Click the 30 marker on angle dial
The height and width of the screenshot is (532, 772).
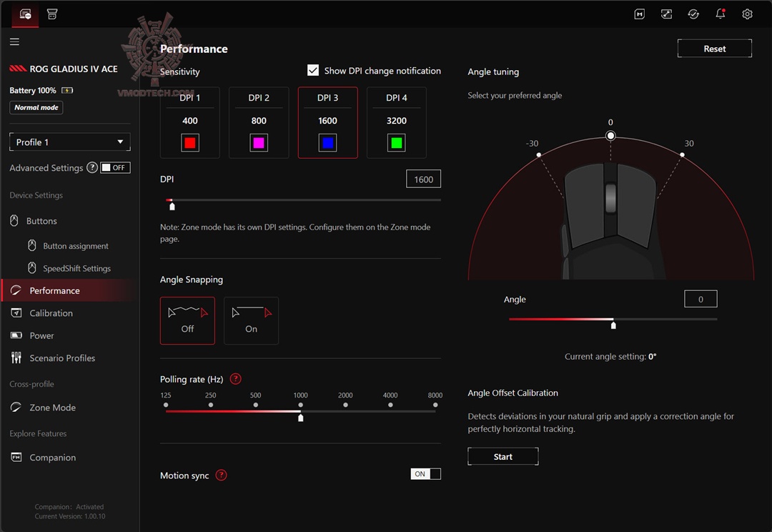pyautogui.click(x=682, y=154)
